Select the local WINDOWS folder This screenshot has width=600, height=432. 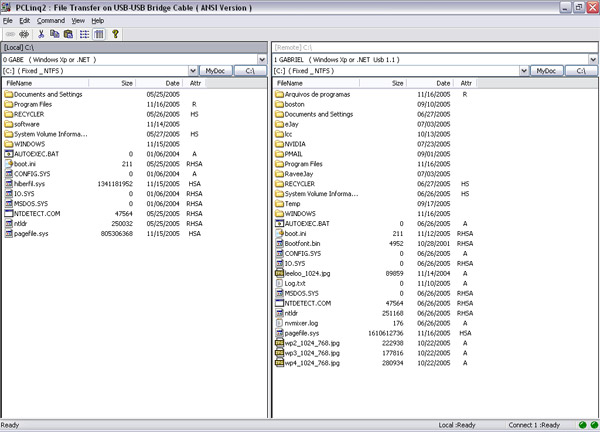click(29, 143)
